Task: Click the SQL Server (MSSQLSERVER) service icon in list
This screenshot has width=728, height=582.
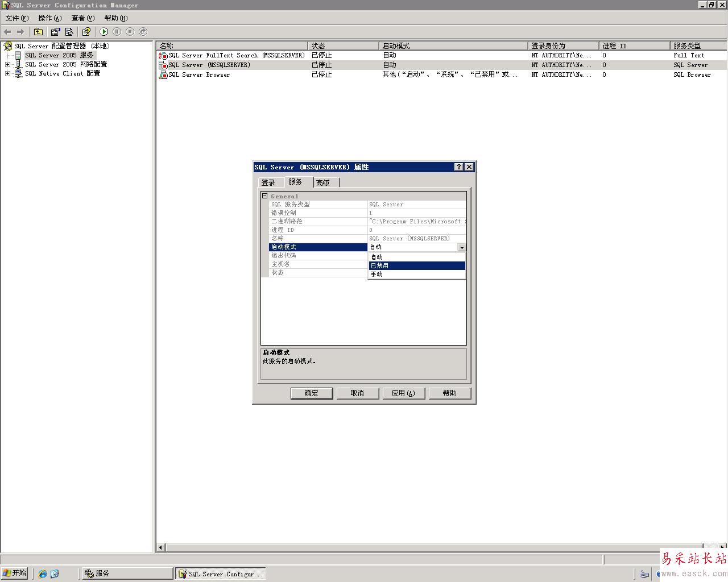Action: [x=163, y=65]
